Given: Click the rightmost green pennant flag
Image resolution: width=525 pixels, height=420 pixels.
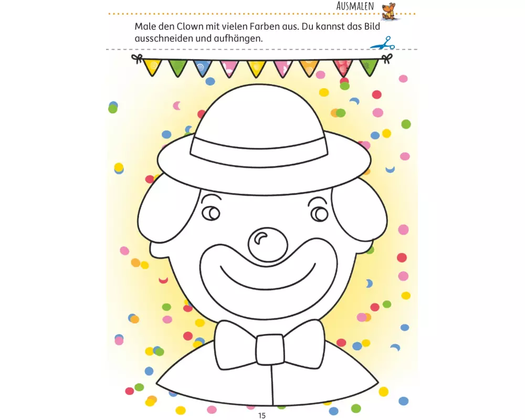Looking at the screenshot, I should point(369,67).
